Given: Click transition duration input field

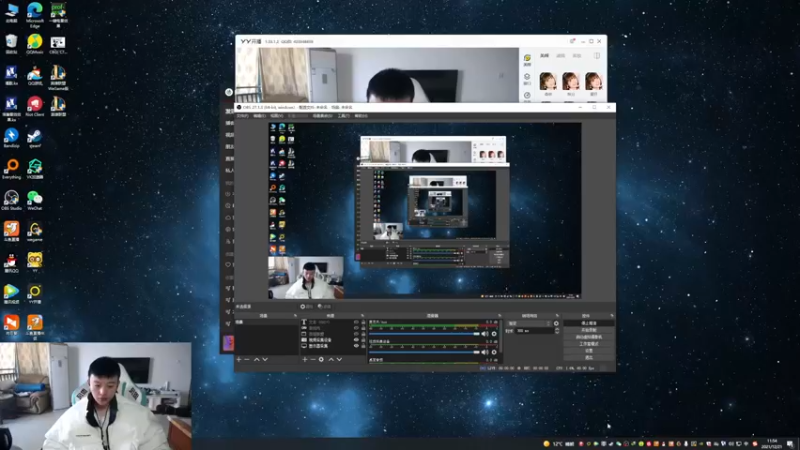Looking at the screenshot, I should click(534, 331).
